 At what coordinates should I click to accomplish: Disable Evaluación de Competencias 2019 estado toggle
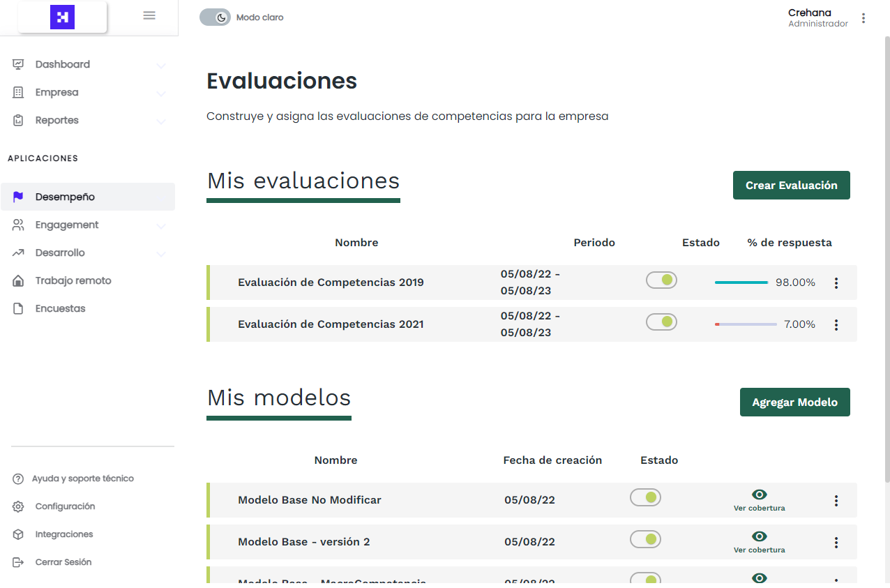pyautogui.click(x=661, y=280)
